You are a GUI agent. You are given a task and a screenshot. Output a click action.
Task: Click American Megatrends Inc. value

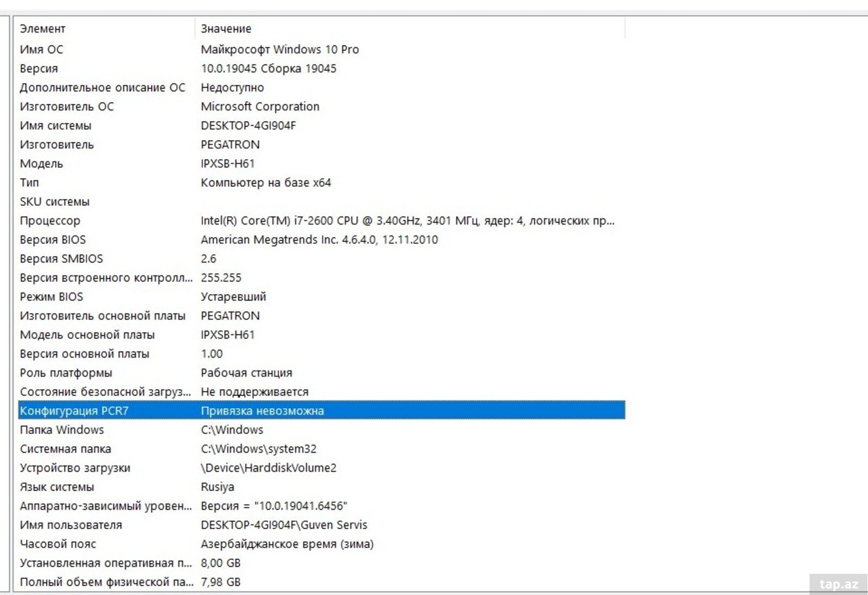click(319, 239)
